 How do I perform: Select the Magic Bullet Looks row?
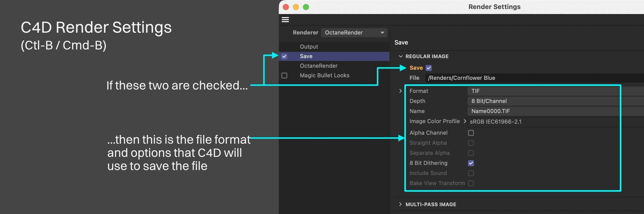(334, 75)
